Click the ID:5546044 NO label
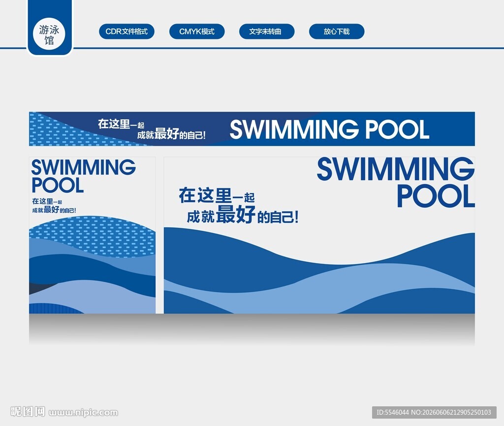Image resolution: width=504 pixels, height=426 pixels. 434,412
